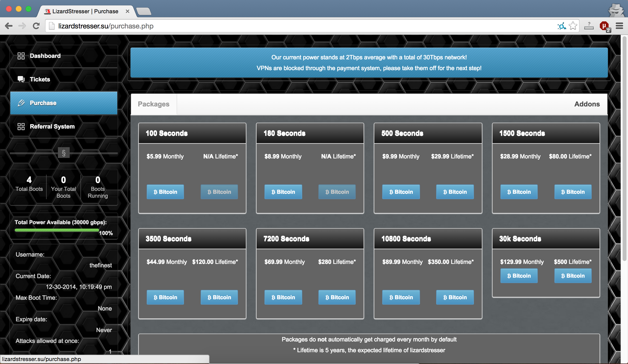Select the Addons tab
628x364 pixels.
pos(586,104)
